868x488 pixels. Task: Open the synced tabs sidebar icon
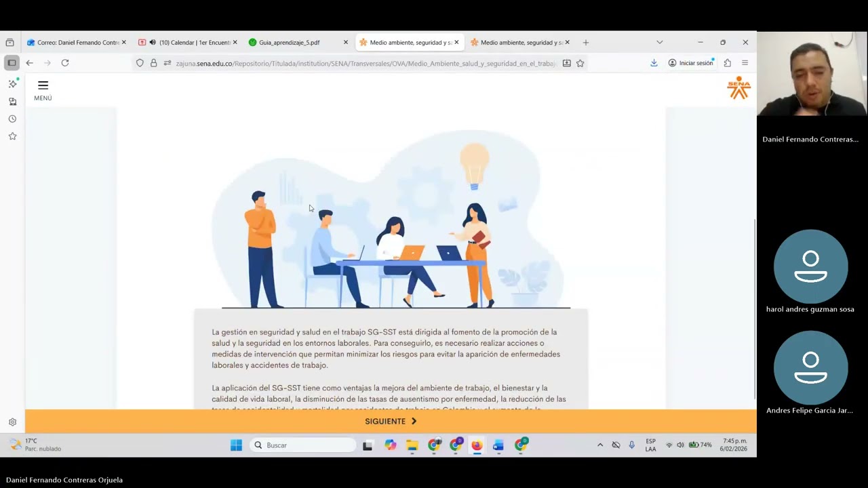(x=12, y=101)
